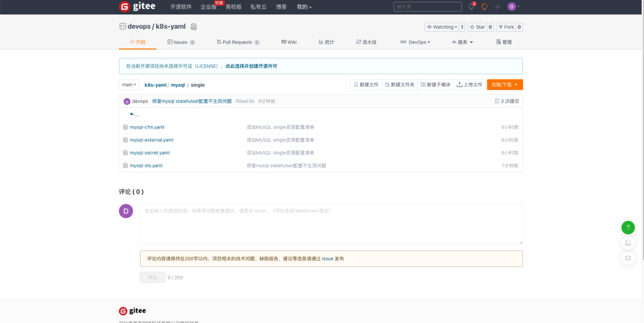
Task: Open the 3 次提交 commits link
Action: point(507,101)
